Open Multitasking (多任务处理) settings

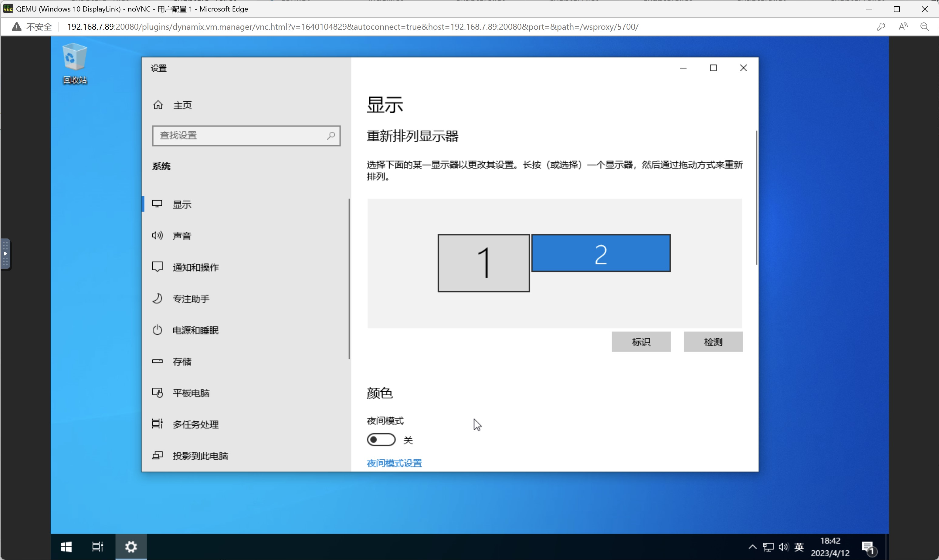[x=195, y=424]
